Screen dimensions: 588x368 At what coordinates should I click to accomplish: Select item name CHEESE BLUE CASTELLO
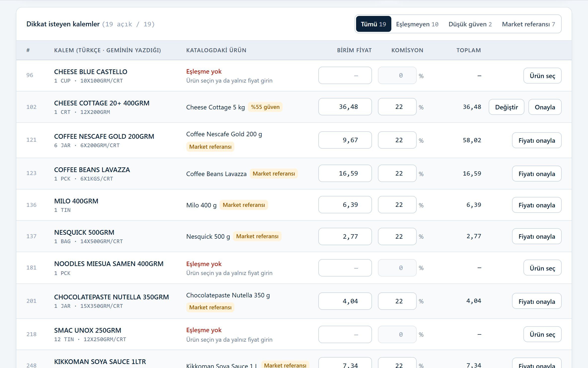[91, 72]
